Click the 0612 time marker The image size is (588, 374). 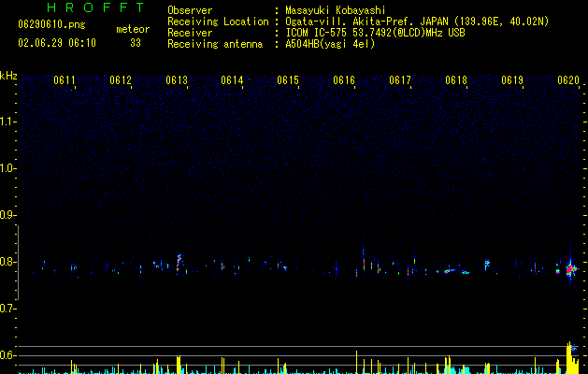[121, 80]
